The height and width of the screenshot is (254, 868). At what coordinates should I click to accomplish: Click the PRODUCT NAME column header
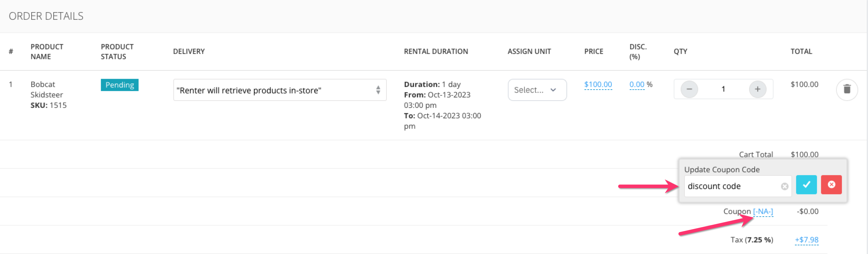tap(47, 52)
